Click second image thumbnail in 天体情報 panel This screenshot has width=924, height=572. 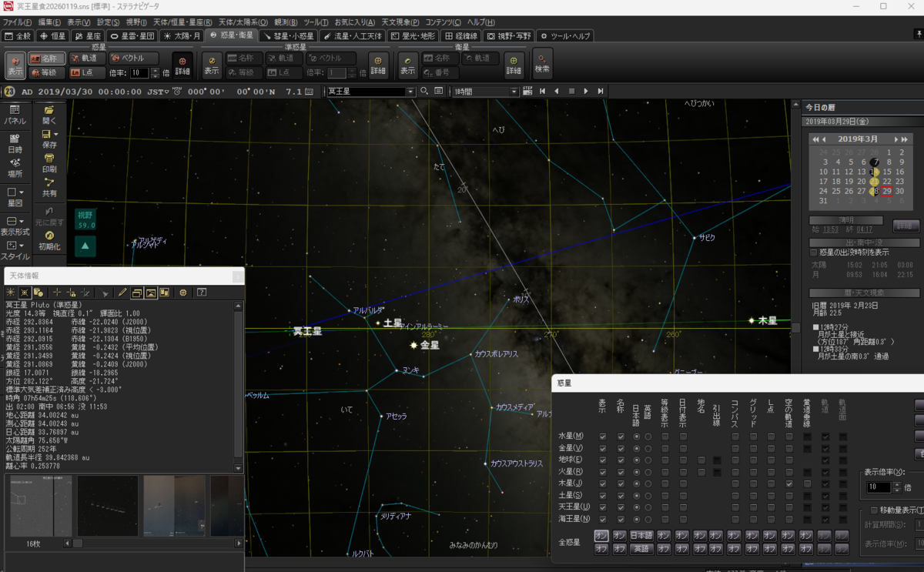108,506
